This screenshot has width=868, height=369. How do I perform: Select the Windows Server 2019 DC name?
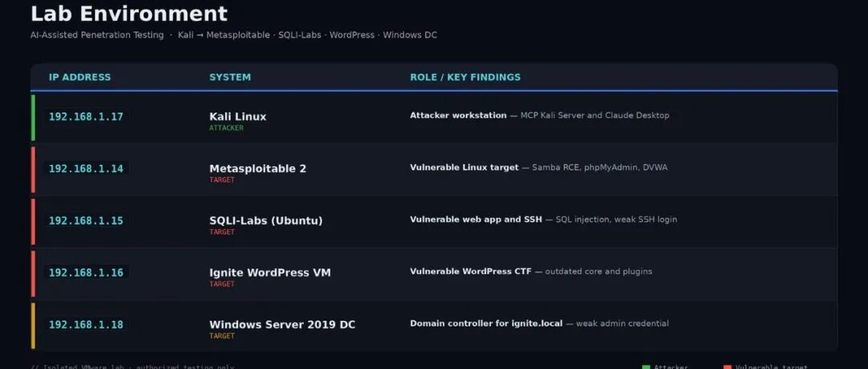[x=282, y=325]
